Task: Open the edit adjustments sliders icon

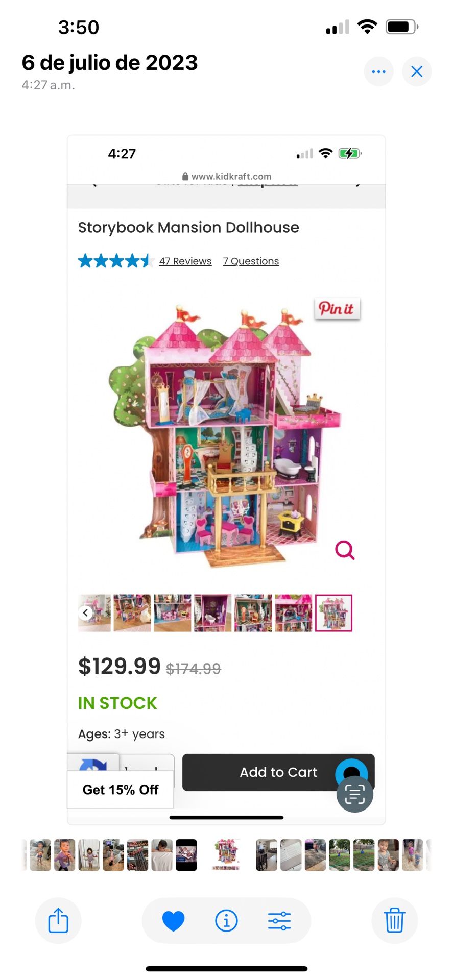Action: click(x=279, y=921)
